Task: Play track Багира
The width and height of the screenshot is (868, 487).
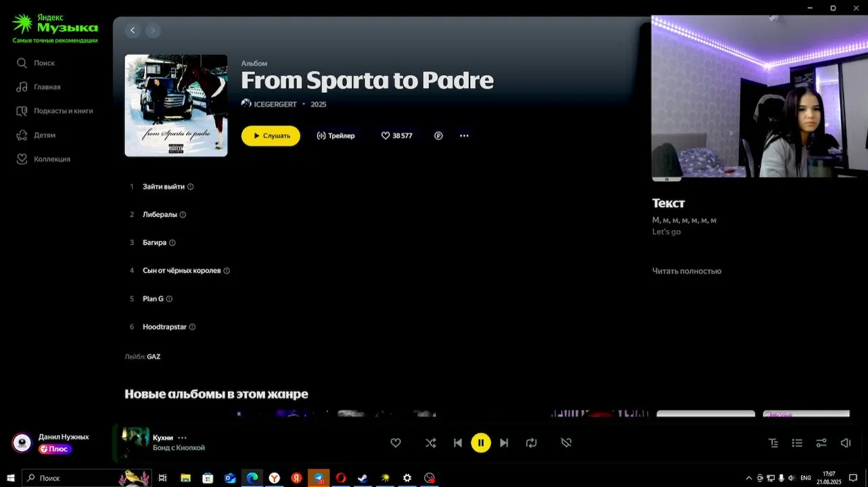Action: [154, 242]
